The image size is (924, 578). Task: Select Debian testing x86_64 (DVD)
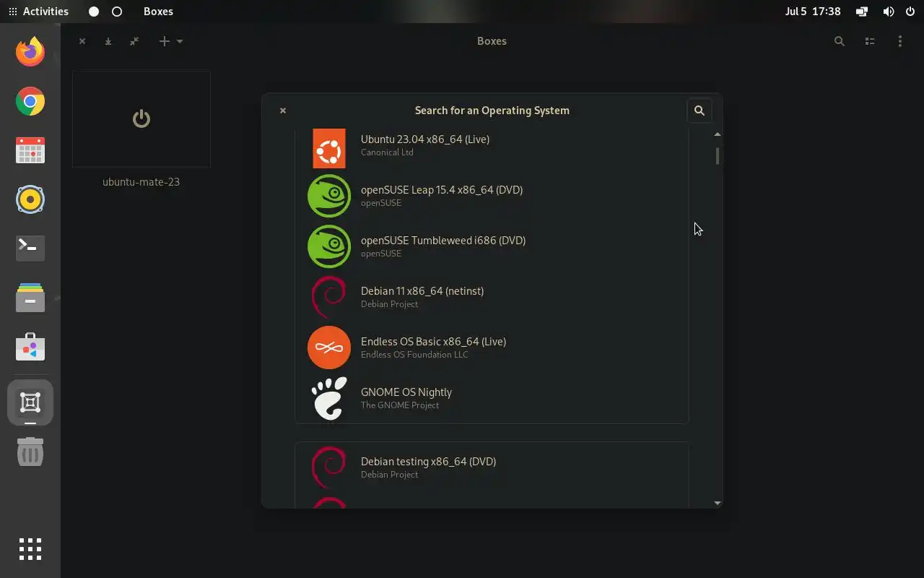tap(492, 467)
